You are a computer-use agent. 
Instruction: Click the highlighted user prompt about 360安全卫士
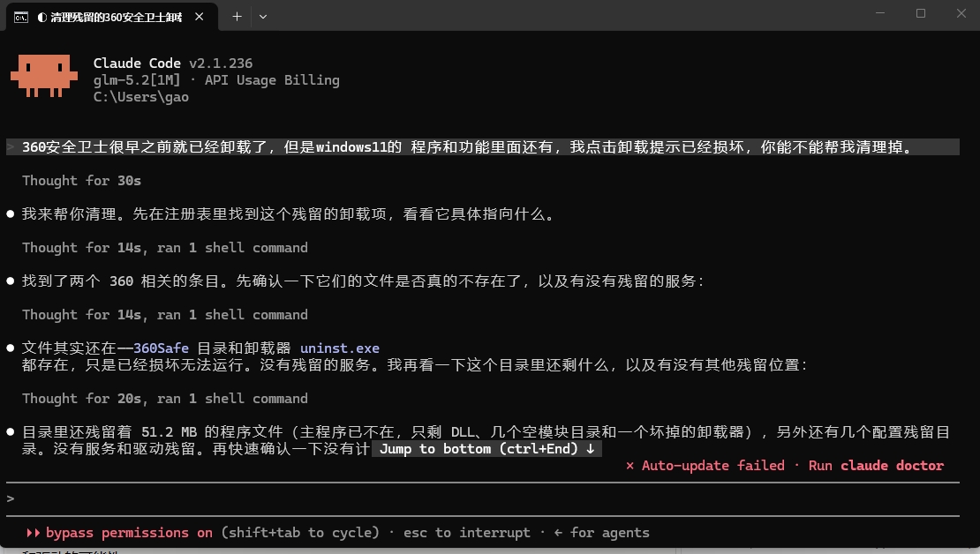point(483,146)
